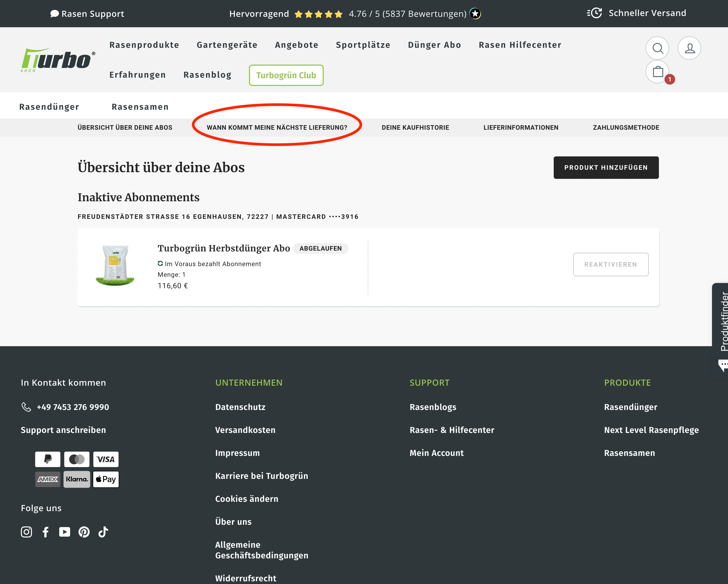Open Next Level Rasenpflege link
Screen dimensions: 728x584
651,430
